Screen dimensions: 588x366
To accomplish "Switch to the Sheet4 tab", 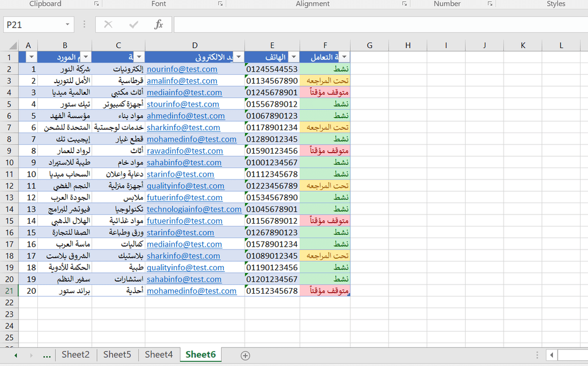I will coord(158,355).
